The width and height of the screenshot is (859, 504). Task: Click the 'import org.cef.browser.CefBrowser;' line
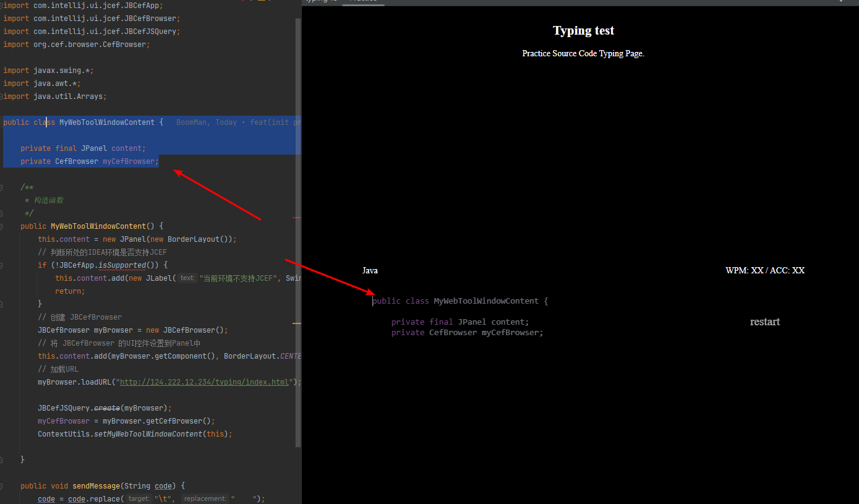point(77,45)
